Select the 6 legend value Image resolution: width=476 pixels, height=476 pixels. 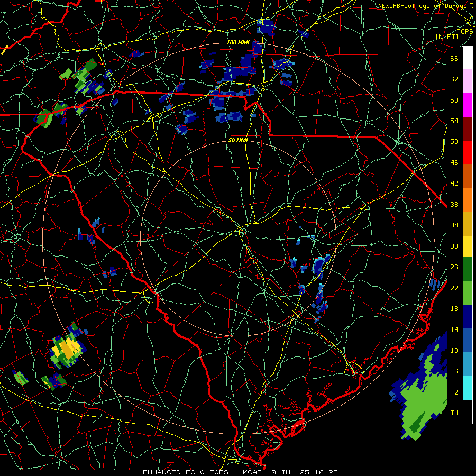coord(456,371)
